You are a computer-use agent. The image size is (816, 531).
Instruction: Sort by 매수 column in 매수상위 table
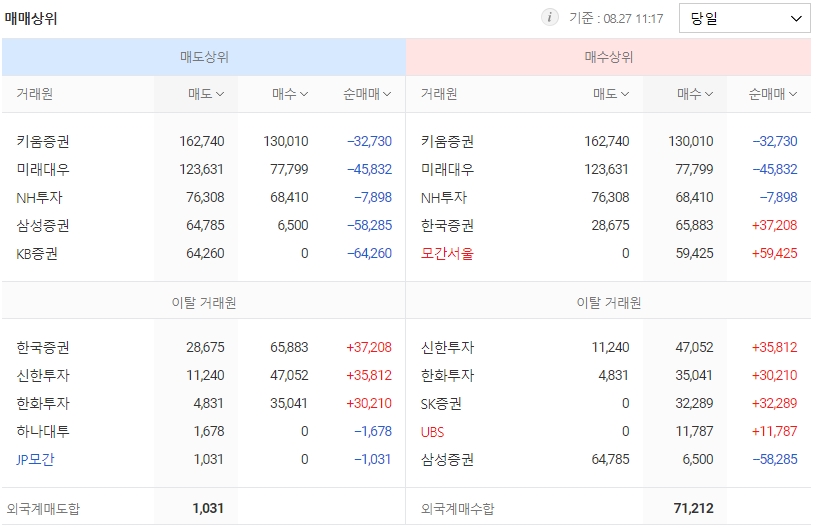(695, 94)
